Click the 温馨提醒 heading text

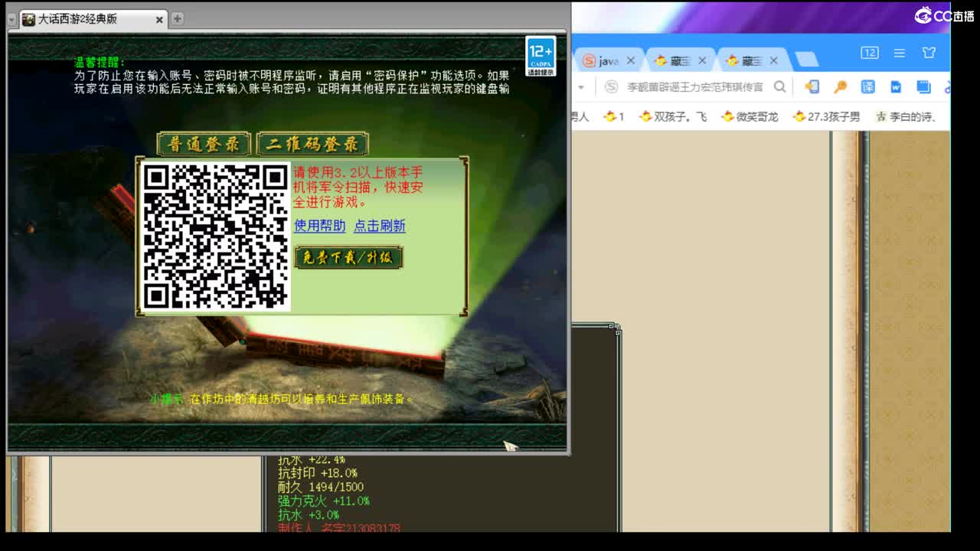click(100, 63)
